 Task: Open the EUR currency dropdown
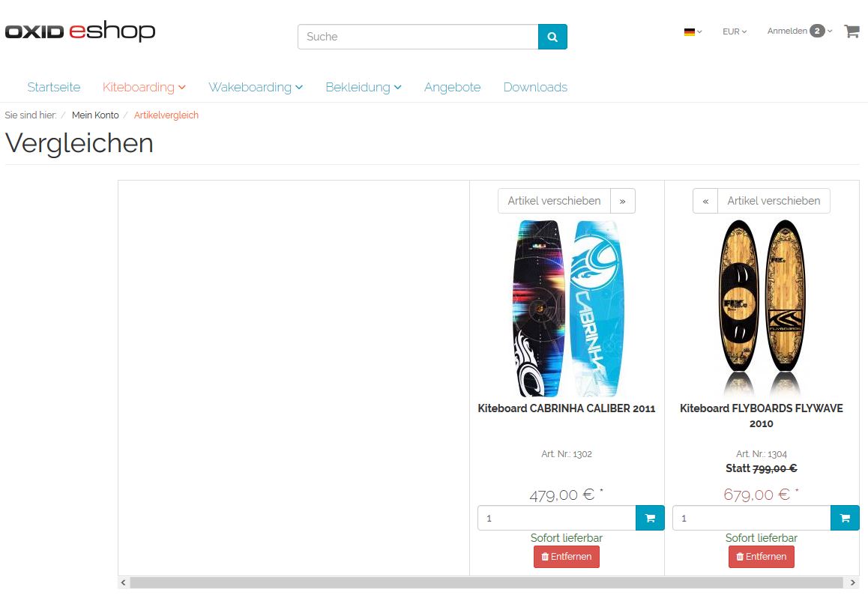[735, 31]
